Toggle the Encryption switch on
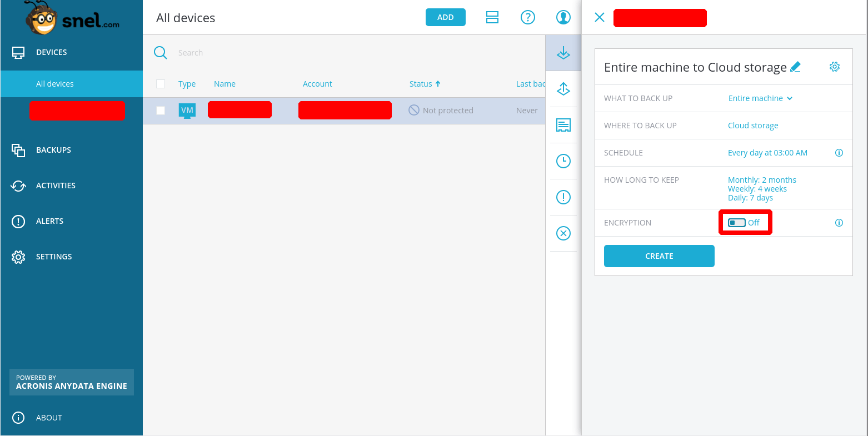Image resolution: width=868 pixels, height=436 pixels. click(737, 223)
